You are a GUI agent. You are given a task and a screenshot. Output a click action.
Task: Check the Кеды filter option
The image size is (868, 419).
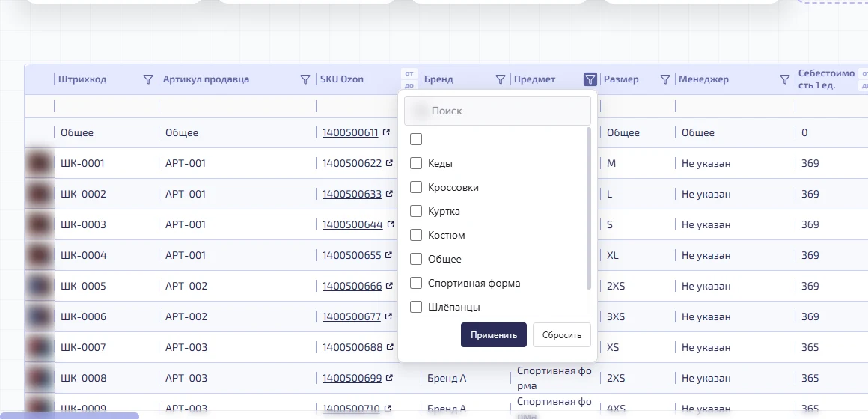(x=416, y=163)
